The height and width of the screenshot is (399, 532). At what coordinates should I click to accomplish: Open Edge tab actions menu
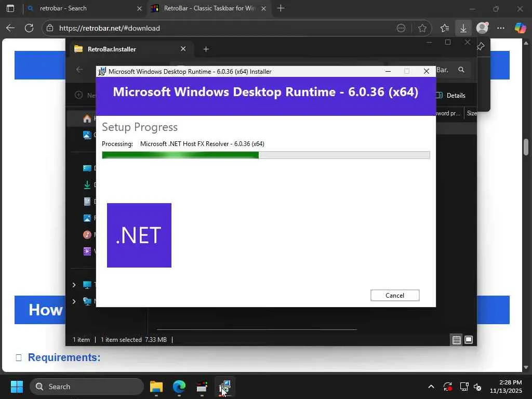(10, 8)
